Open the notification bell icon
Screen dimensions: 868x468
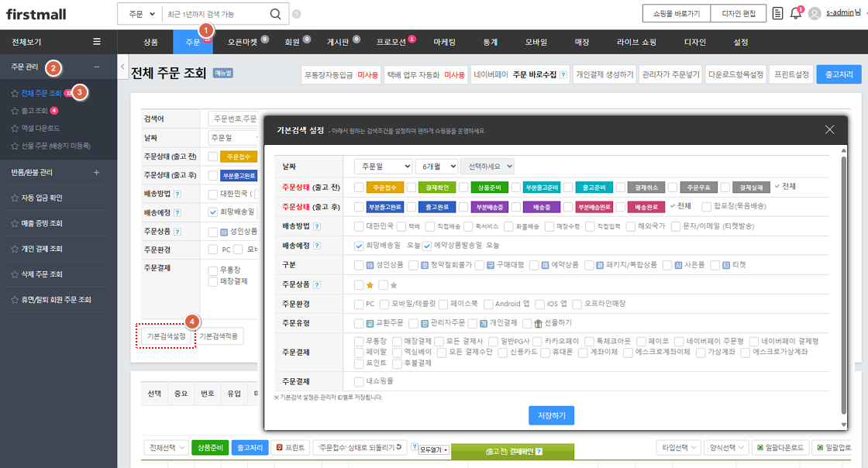coord(795,13)
